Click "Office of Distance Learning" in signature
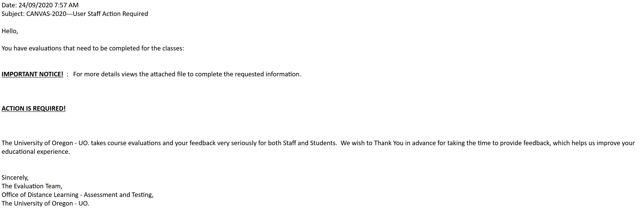644x208 pixels. pyautogui.click(x=40, y=195)
